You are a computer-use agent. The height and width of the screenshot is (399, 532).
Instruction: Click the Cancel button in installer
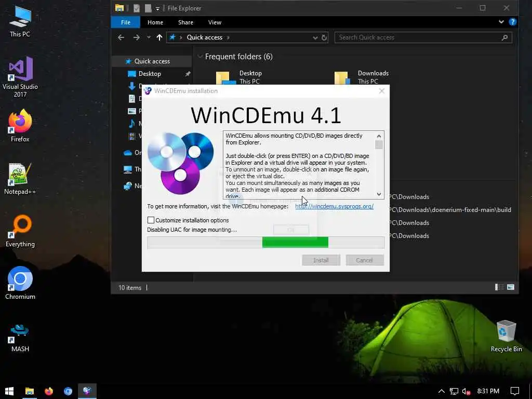tap(364, 260)
